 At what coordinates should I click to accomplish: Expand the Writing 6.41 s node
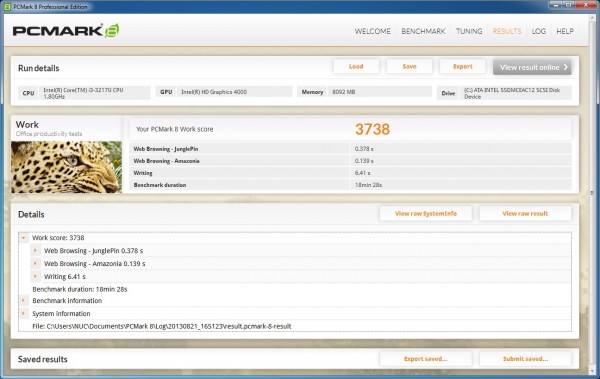click(x=35, y=276)
